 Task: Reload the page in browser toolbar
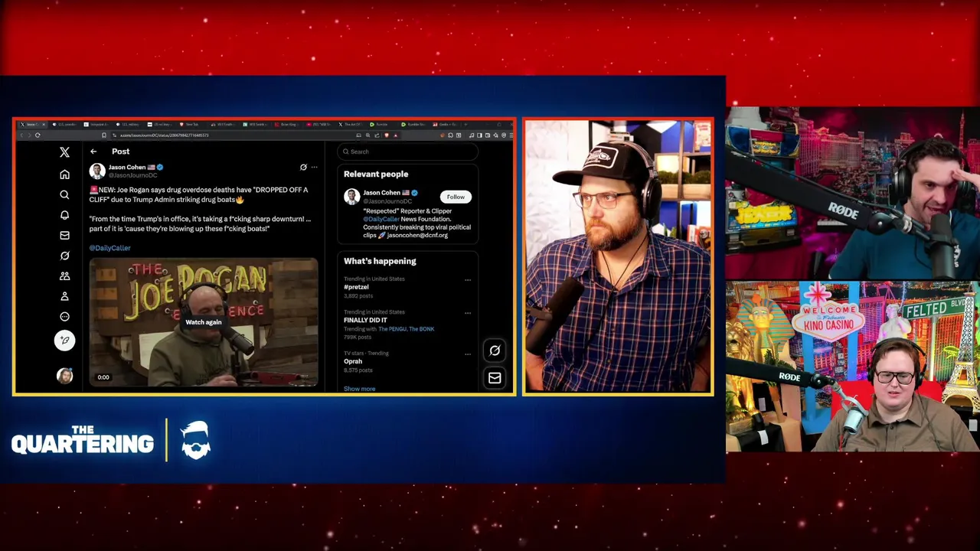(x=38, y=135)
